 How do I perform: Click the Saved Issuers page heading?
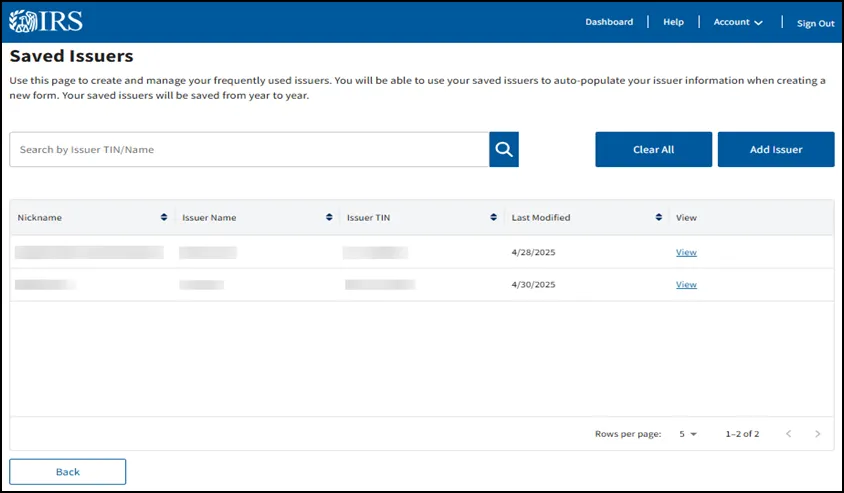click(x=72, y=56)
